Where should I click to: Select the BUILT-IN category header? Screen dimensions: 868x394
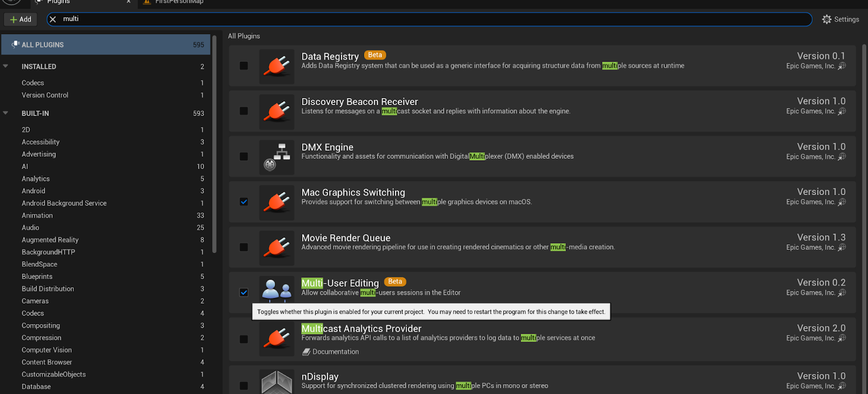[106, 113]
